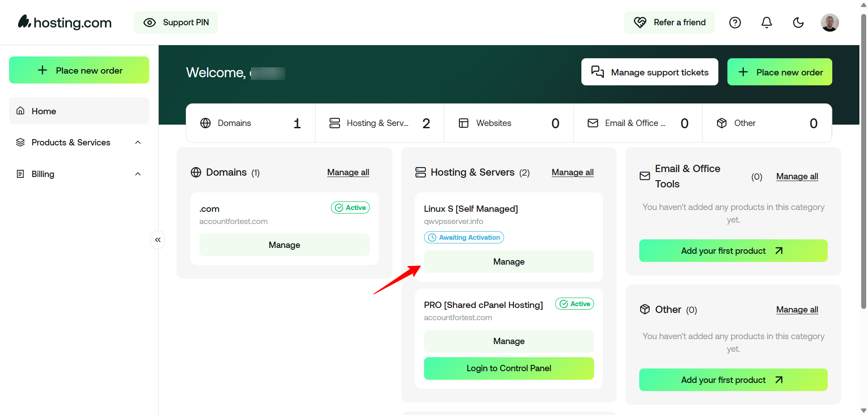
Task: Open the user profile avatar
Action: pyautogui.click(x=830, y=23)
